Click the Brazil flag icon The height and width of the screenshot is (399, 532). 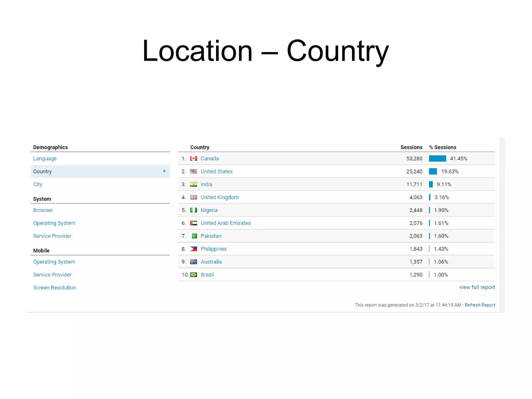194,275
